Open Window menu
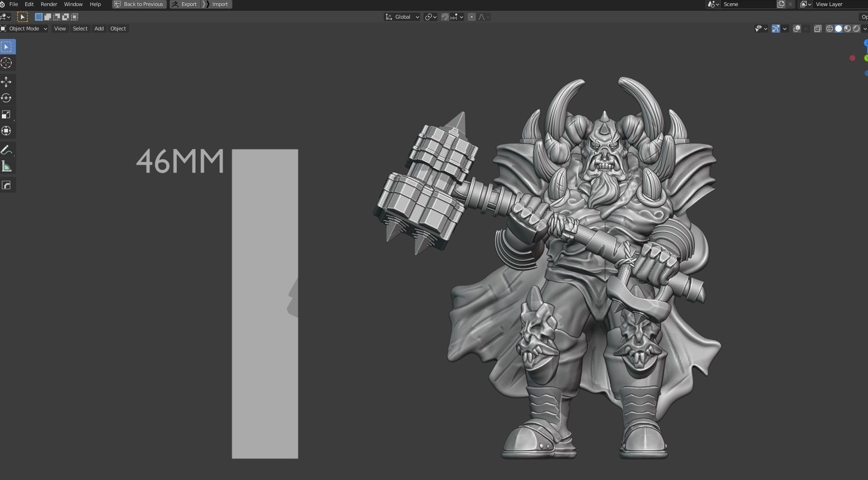This screenshot has width=868, height=480. (x=73, y=4)
